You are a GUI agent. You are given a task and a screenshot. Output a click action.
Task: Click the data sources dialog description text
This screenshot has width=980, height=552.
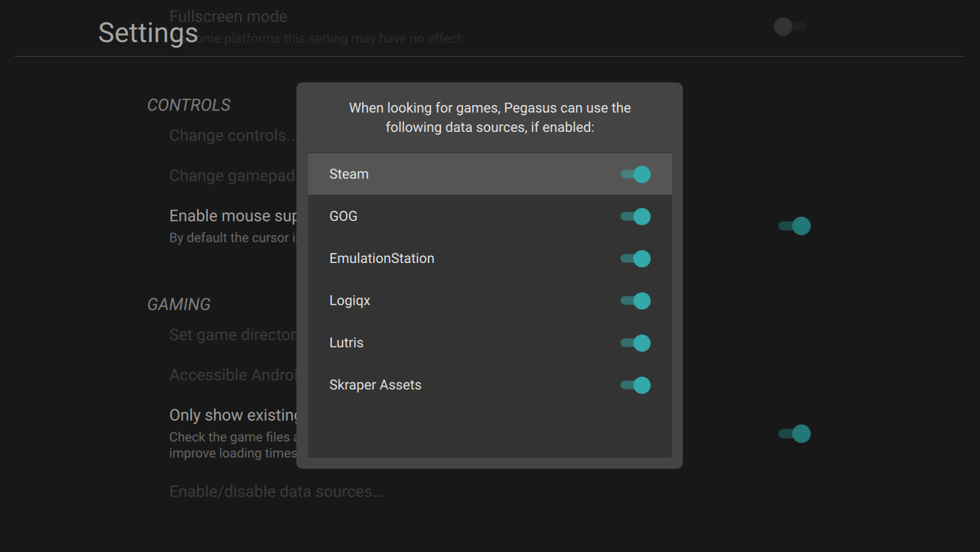coord(490,117)
